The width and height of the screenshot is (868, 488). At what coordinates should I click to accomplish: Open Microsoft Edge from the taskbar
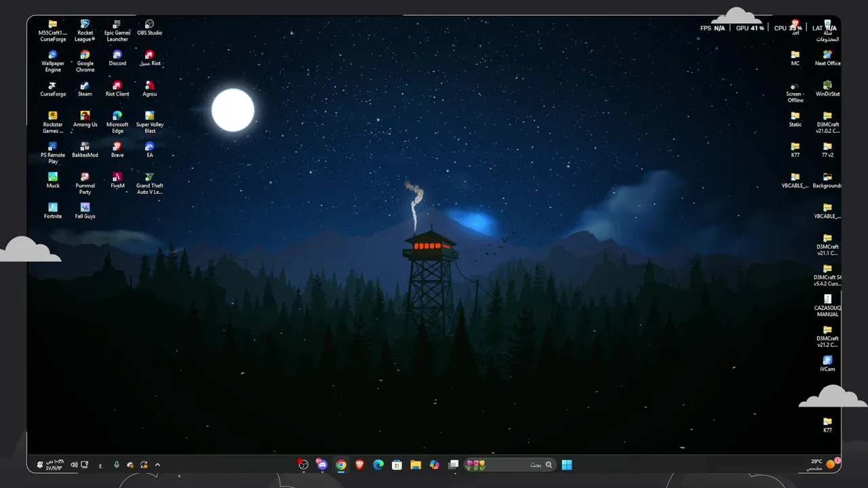pyautogui.click(x=378, y=464)
